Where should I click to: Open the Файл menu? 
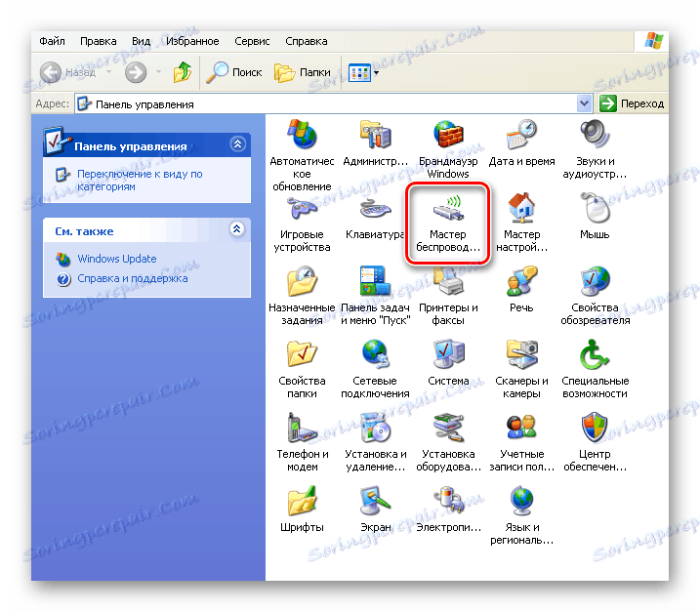pyautogui.click(x=53, y=41)
